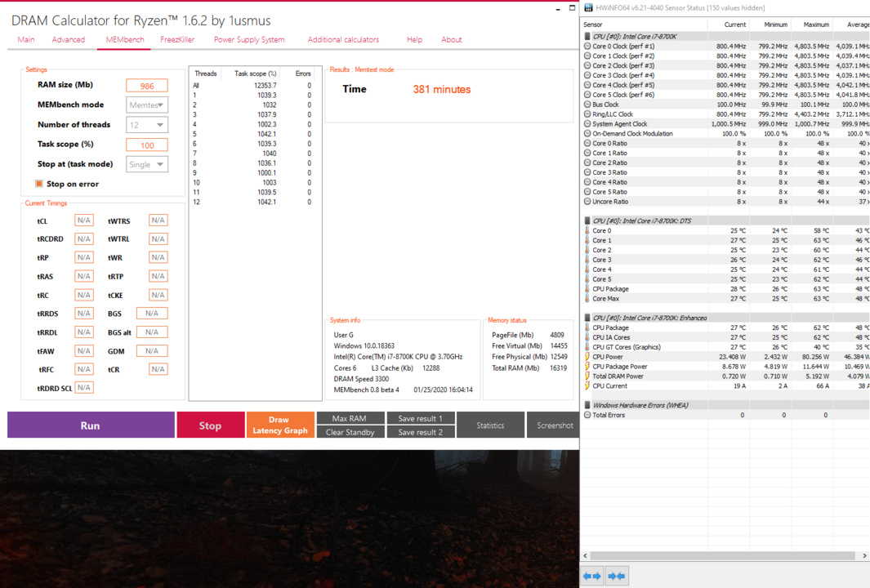This screenshot has height=588, width=870.
Task: Select Core Max temperature icon
Action: point(587,298)
